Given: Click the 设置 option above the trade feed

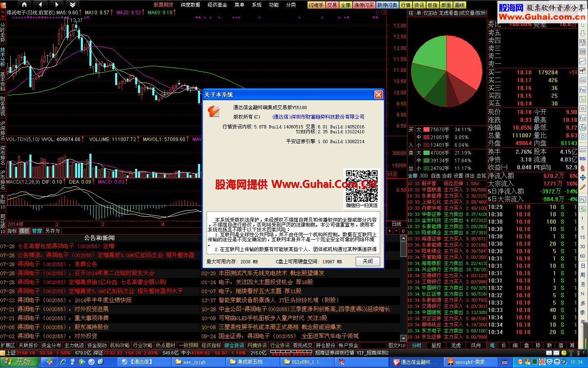Looking at the screenshot, I should pos(459,176).
